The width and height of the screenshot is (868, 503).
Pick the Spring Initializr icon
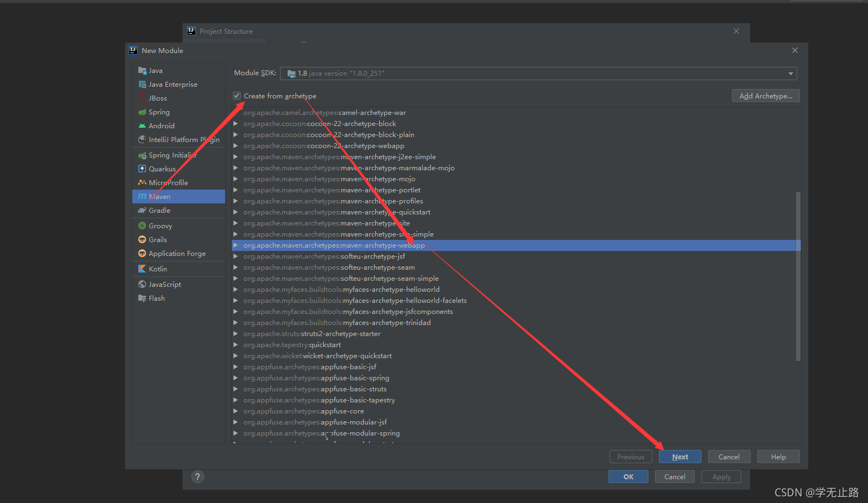[x=142, y=155]
